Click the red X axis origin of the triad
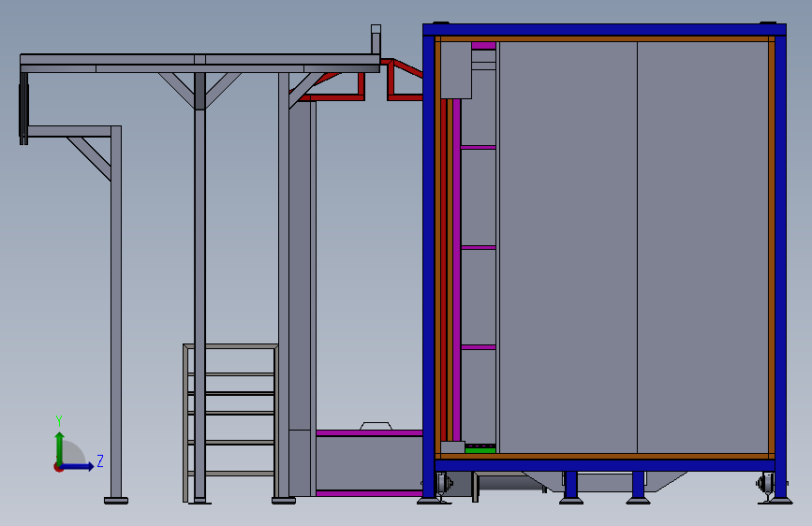 pos(58,467)
